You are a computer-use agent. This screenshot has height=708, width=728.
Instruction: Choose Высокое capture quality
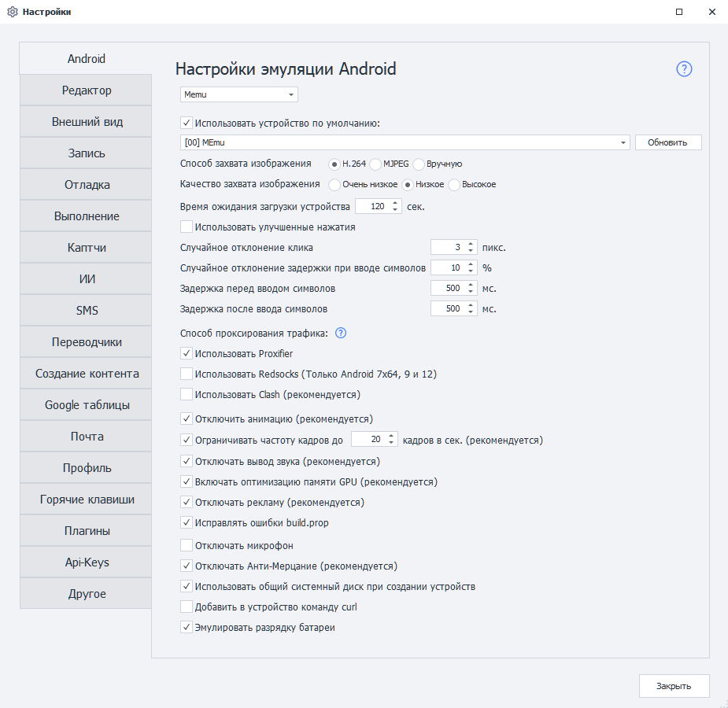point(453,185)
